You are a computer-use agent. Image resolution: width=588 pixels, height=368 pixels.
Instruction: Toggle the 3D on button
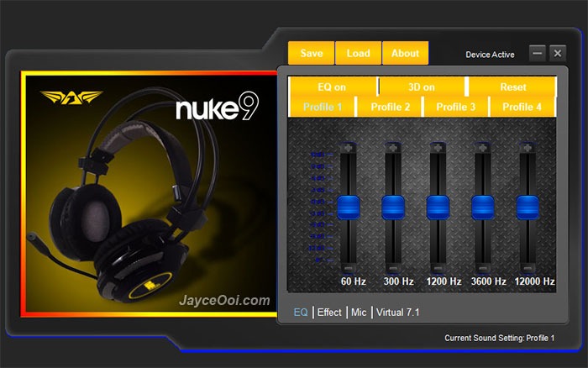pos(422,87)
